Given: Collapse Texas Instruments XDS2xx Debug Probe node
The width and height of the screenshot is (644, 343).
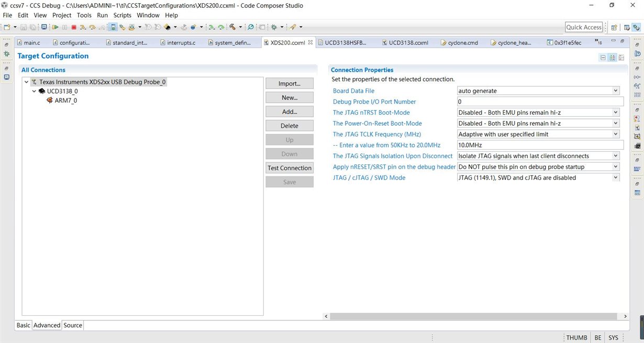Looking at the screenshot, I should (x=27, y=82).
